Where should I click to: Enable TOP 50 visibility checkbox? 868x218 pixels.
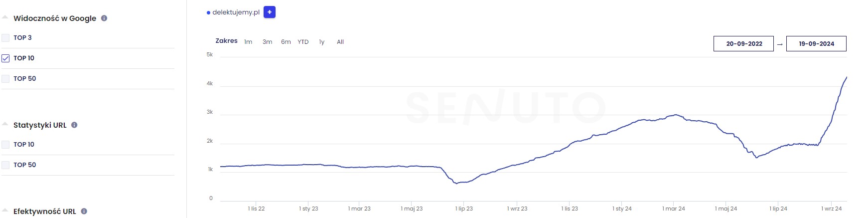[x=6, y=79]
